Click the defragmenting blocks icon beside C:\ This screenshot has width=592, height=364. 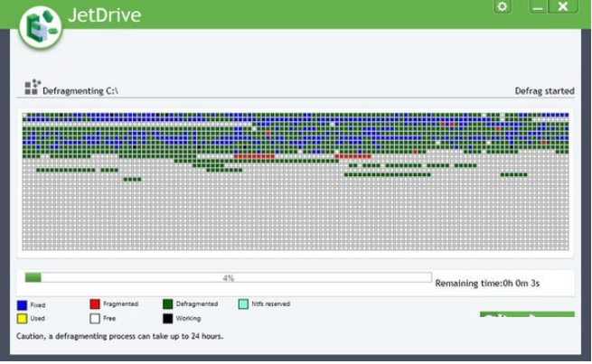(x=33, y=87)
